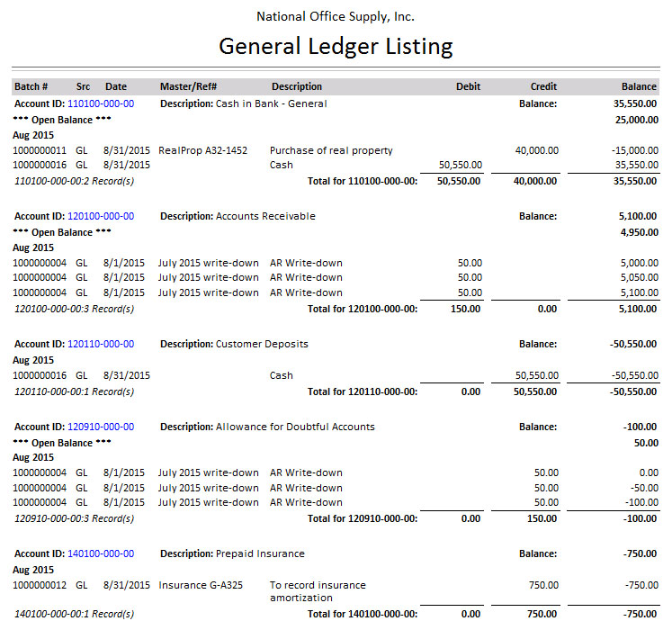Click the 40,000.00 credit amount entry
This screenshot has width=672, height=639.
point(536,150)
